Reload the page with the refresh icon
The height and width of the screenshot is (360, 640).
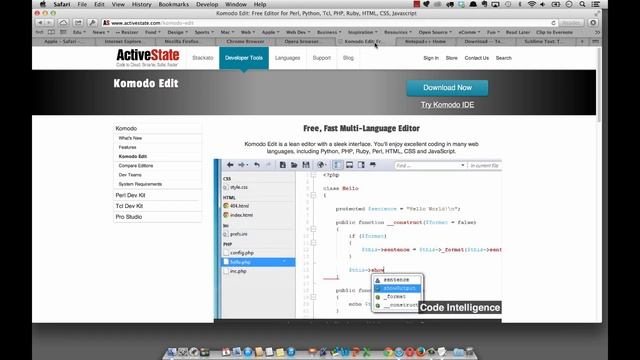pos(553,23)
